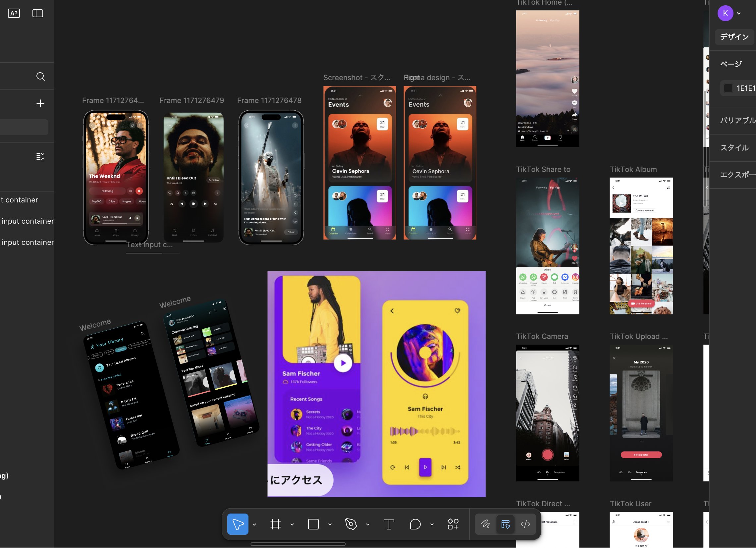
Task: Select the 'Screenshot - スク...' frame label
Action: [357, 78]
